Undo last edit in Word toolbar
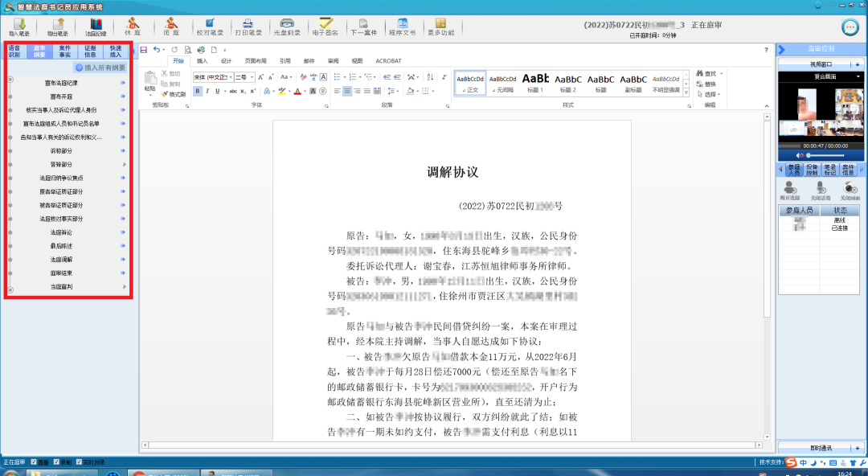 [x=157, y=50]
